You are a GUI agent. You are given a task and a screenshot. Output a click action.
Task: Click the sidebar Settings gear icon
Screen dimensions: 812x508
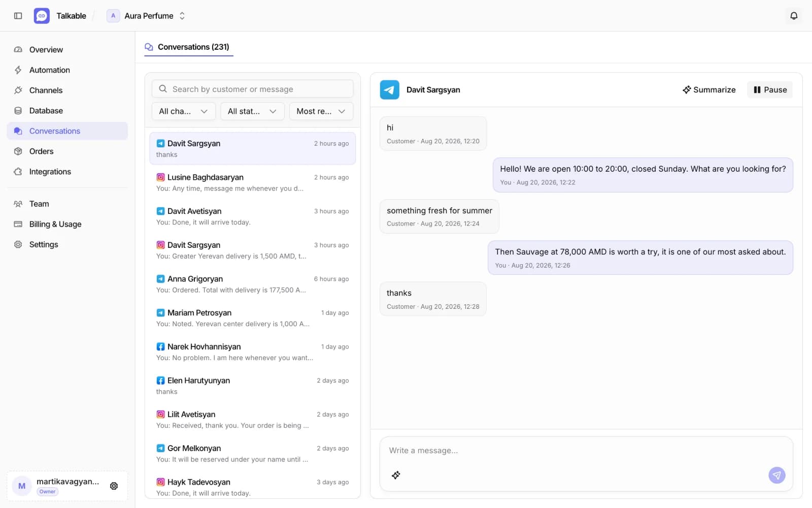click(18, 244)
